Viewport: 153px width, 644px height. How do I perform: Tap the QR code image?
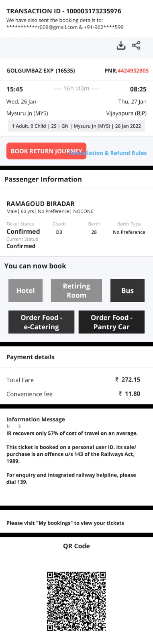76,601
